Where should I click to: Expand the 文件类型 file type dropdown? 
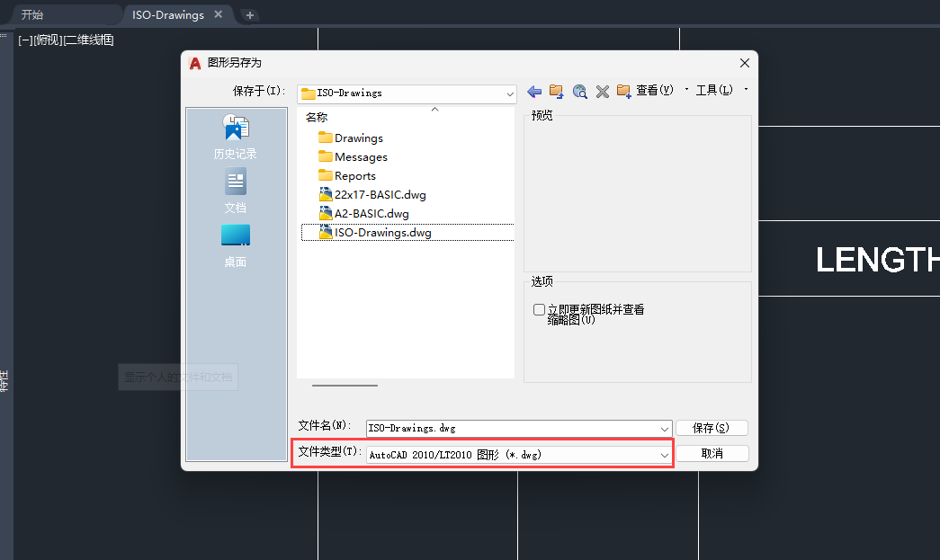click(x=665, y=455)
